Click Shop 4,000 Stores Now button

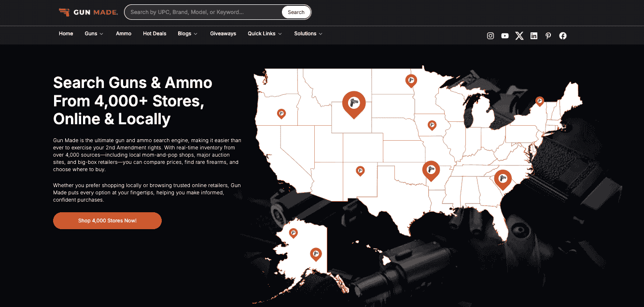107,220
